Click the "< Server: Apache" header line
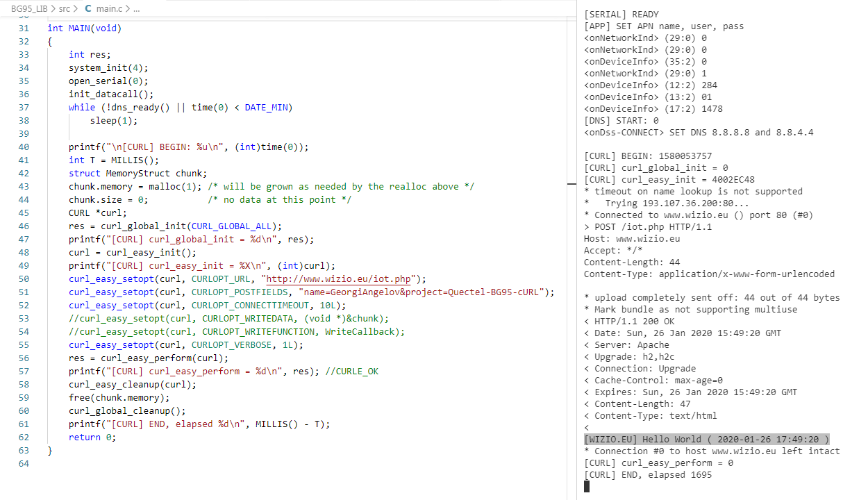The height and width of the screenshot is (500, 868). tap(627, 345)
